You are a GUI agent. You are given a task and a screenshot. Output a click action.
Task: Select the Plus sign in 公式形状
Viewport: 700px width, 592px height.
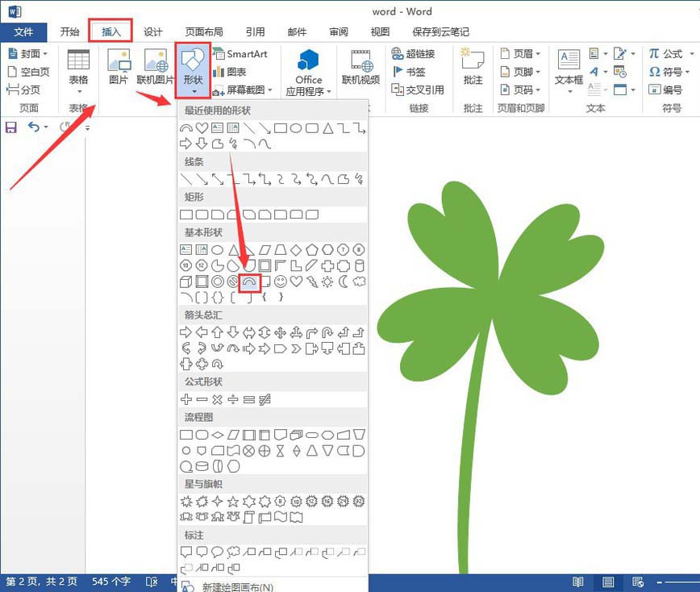pyautogui.click(x=185, y=399)
